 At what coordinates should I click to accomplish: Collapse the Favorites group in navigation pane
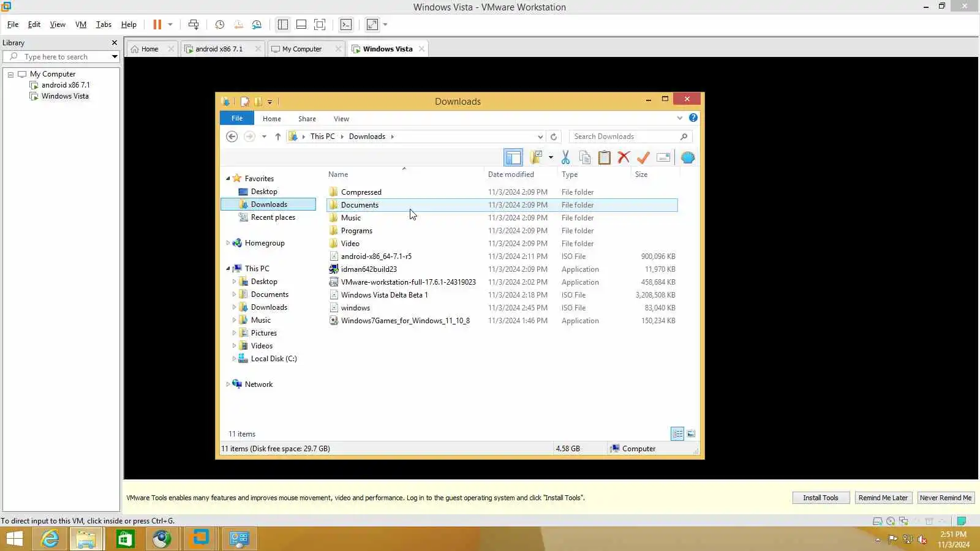pyautogui.click(x=228, y=179)
